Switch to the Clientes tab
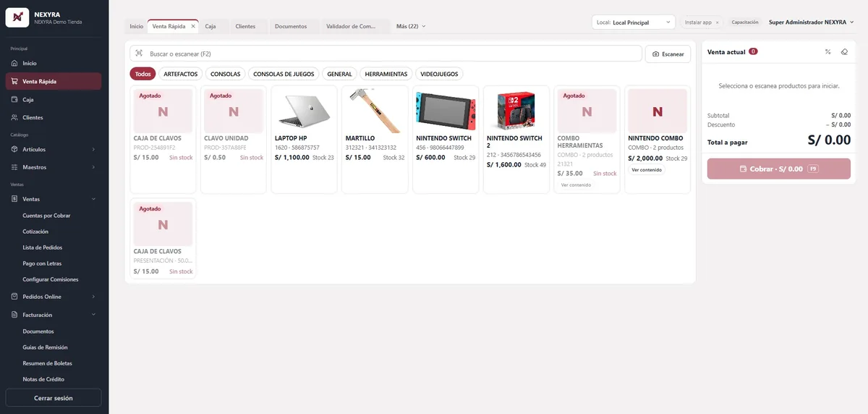Screen dimensions: 868x414 coord(245,26)
